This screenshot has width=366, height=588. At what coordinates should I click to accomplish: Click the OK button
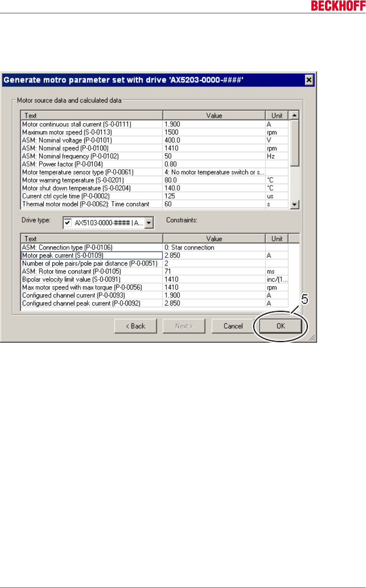pos(281,326)
